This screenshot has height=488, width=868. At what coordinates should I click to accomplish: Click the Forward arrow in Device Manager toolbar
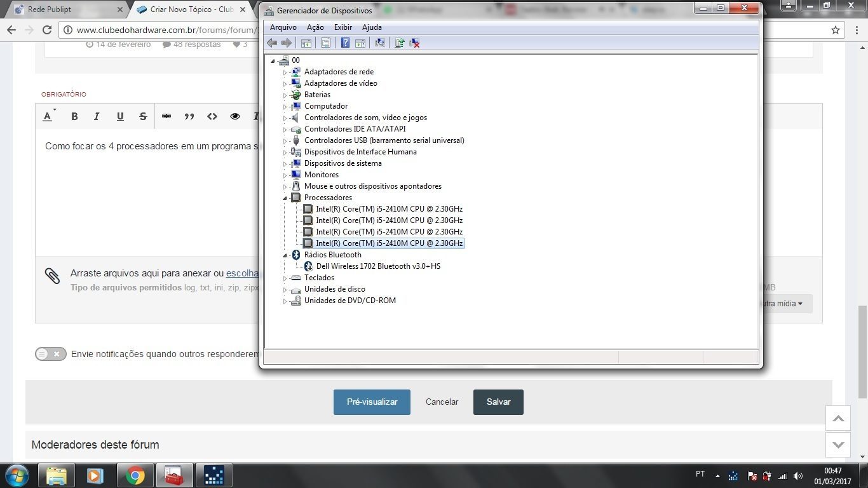point(287,43)
